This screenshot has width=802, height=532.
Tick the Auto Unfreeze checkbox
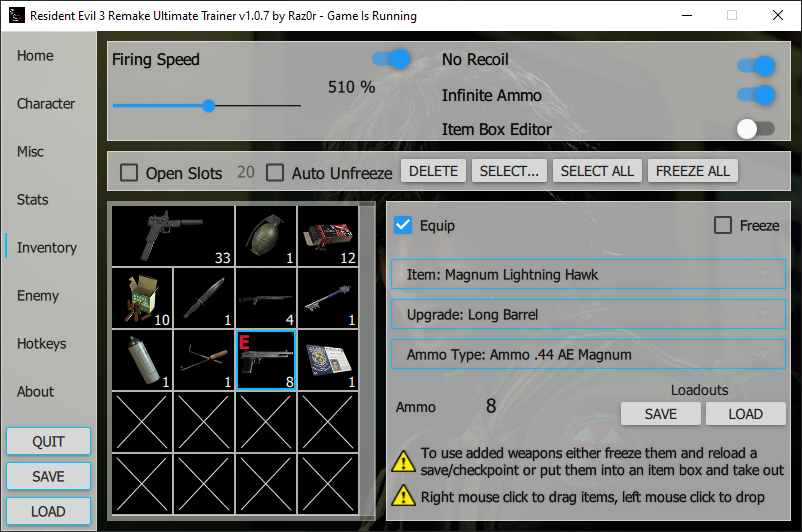click(x=275, y=172)
